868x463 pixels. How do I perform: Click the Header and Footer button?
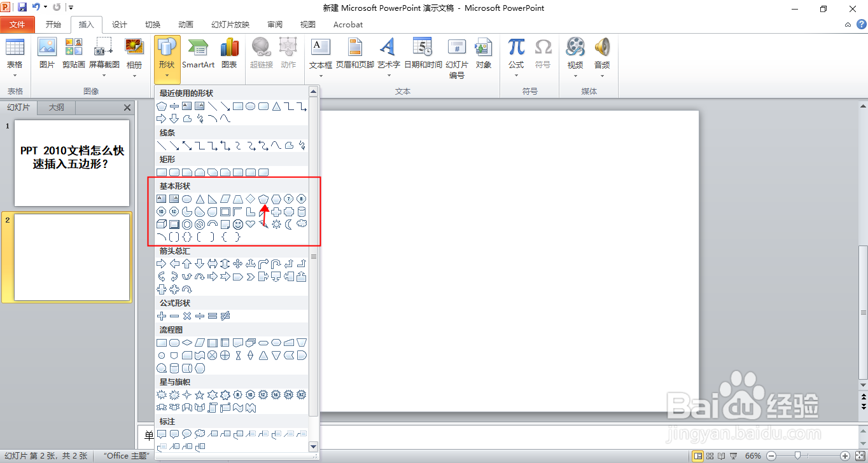[x=355, y=53]
